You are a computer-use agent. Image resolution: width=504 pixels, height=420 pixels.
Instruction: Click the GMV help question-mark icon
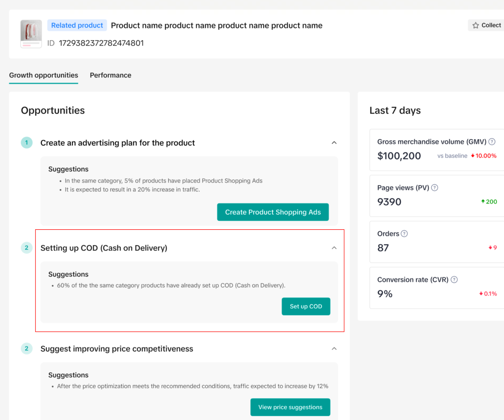tap(492, 142)
